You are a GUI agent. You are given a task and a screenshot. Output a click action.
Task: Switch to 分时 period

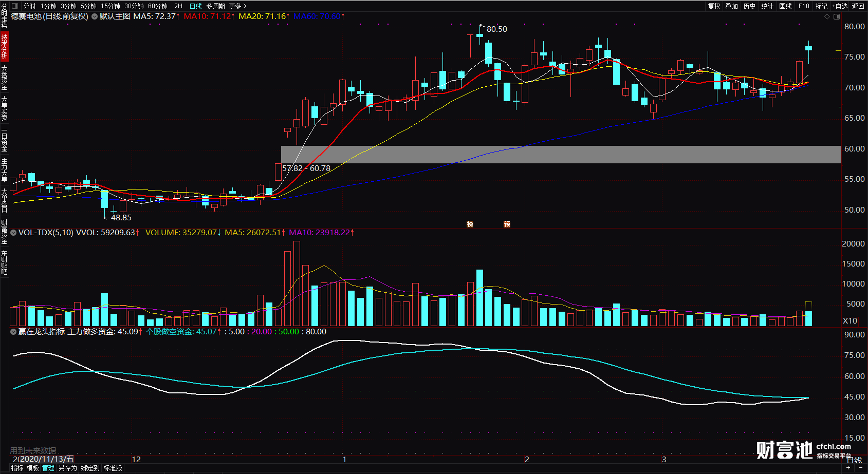[30, 6]
